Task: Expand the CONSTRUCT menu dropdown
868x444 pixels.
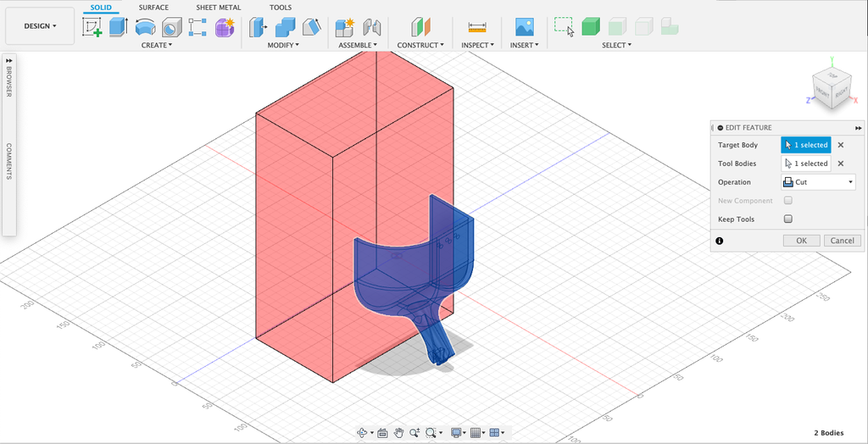Action: [420, 46]
